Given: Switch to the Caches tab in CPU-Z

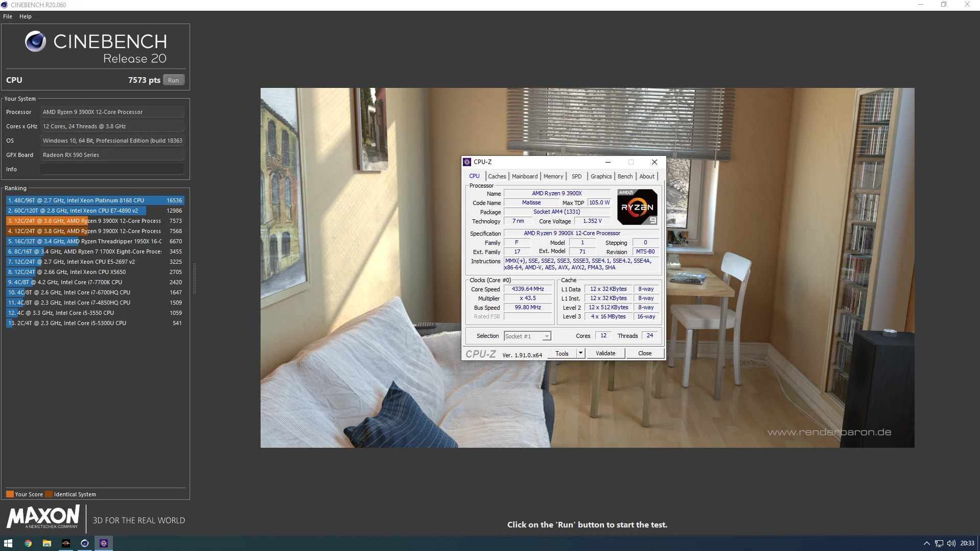Looking at the screenshot, I should point(497,176).
